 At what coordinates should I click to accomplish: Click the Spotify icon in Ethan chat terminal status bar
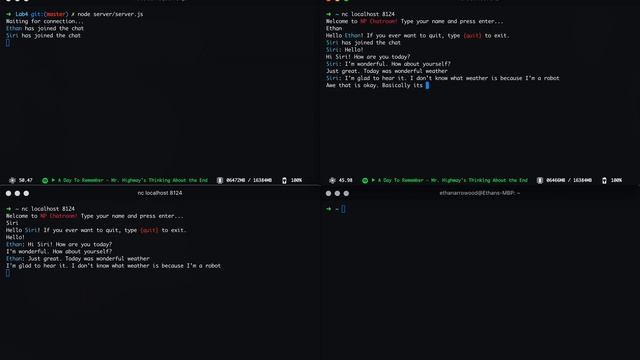(x=365, y=180)
